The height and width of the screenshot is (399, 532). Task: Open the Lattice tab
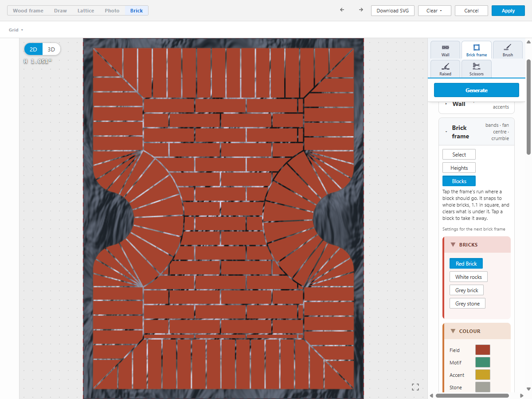click(x=86, y=11)
